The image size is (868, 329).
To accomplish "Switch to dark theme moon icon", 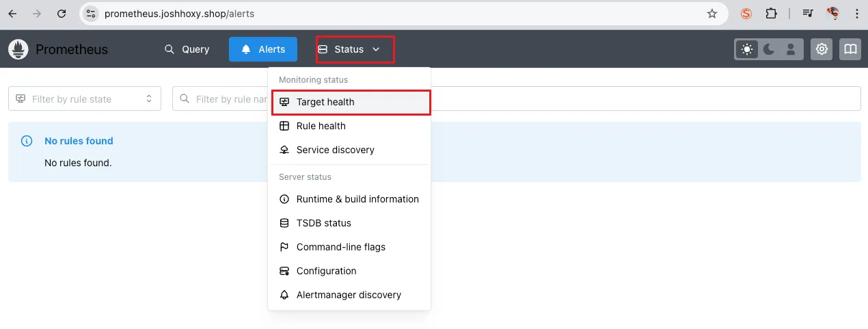I will [769, 49].
